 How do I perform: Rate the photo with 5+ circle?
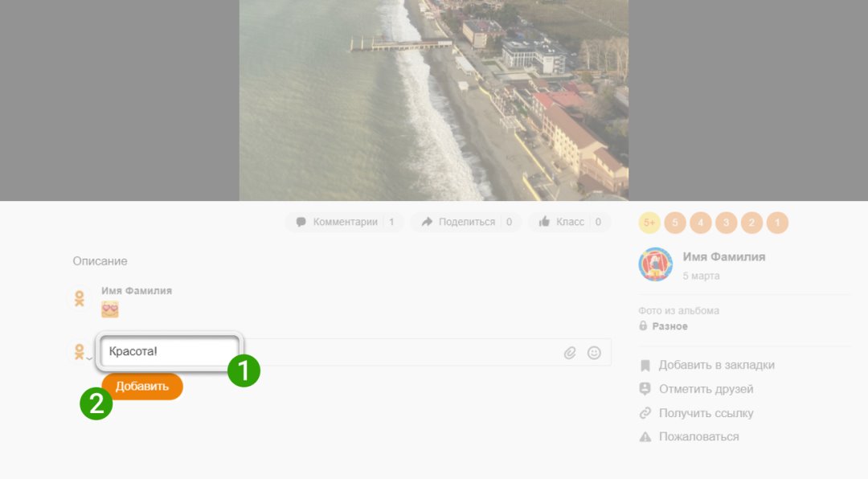649,223
